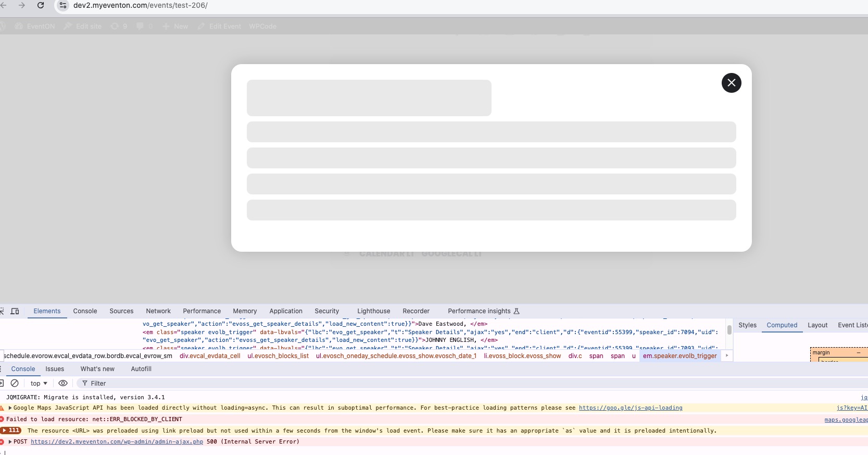Select breadcrumb div.evcal_evdata_cell
The height and width of the screenshot is (455, 868).
(x=210, y=356)
